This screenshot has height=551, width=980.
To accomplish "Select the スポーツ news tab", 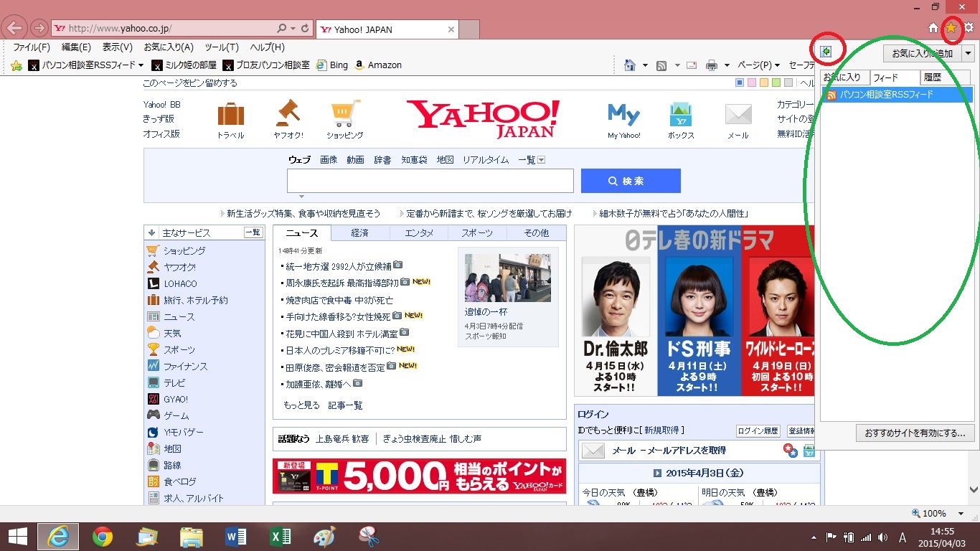I will [477, 233].
